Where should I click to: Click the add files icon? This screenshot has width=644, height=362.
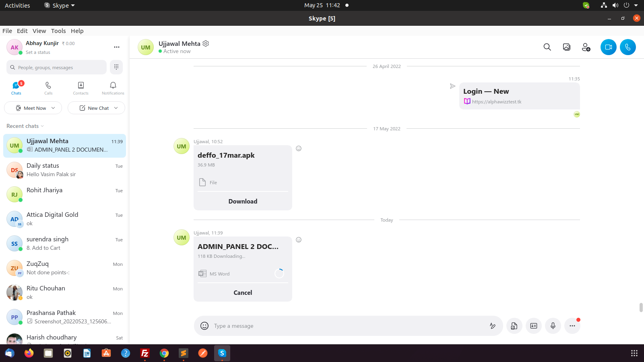tap(514, 326)
